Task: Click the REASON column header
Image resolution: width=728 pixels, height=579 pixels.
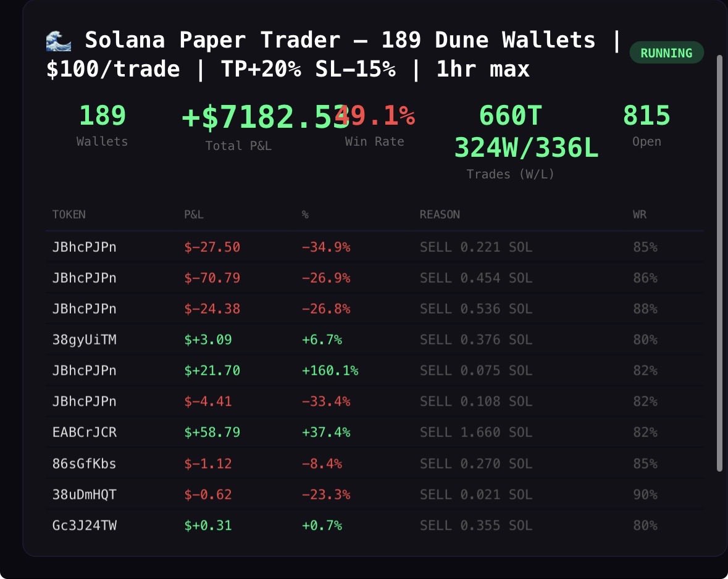Action: (x=440, y=215)
